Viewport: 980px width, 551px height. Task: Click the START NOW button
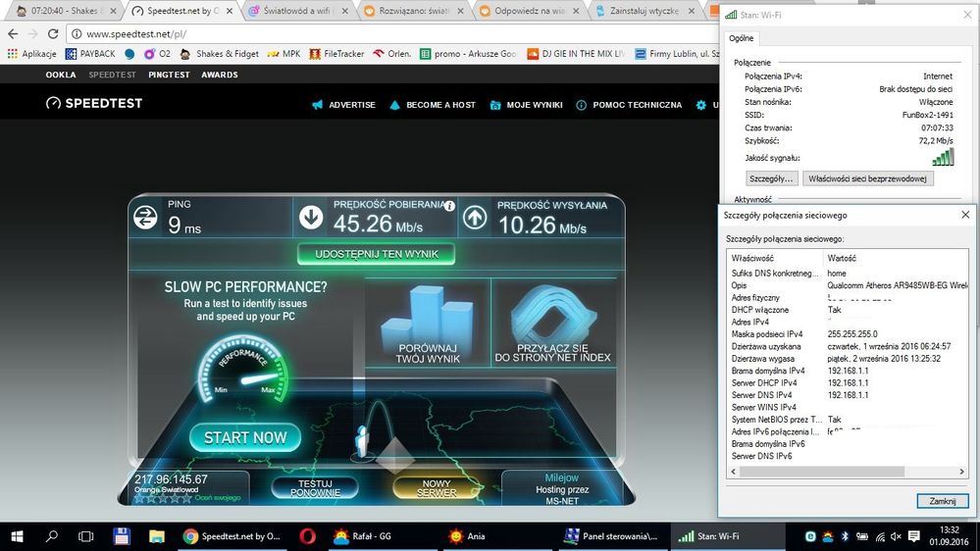(x=245, y=437)
